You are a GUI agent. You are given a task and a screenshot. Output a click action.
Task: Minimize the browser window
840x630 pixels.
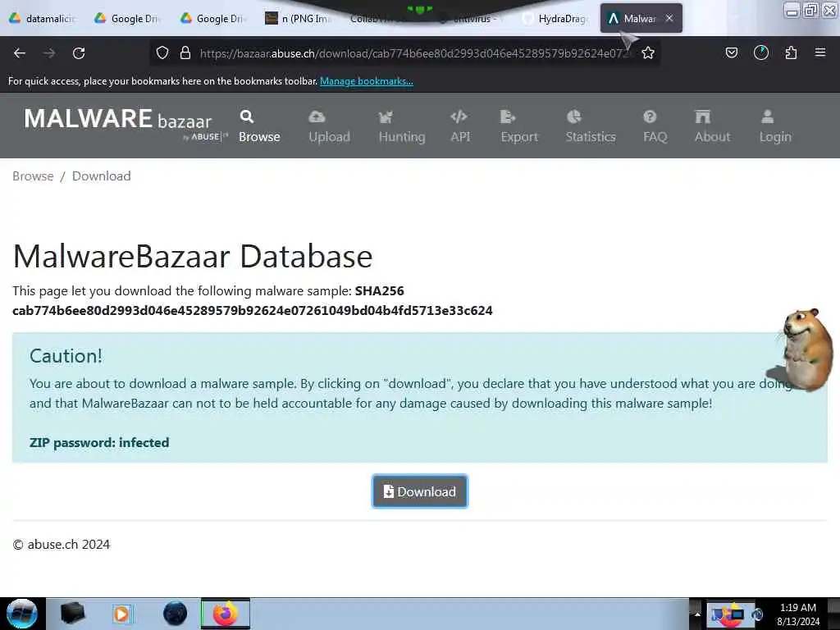coord(792,10)
